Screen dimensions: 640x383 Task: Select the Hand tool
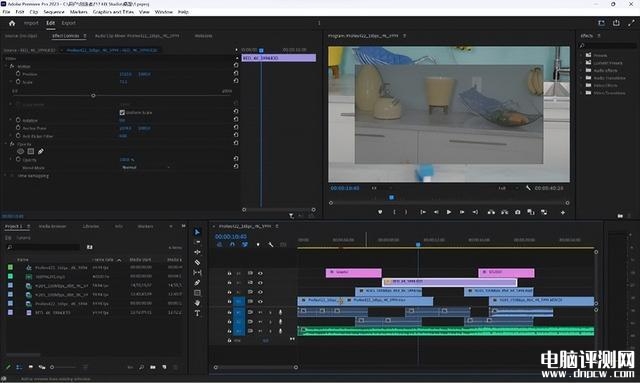coord(197,303)
